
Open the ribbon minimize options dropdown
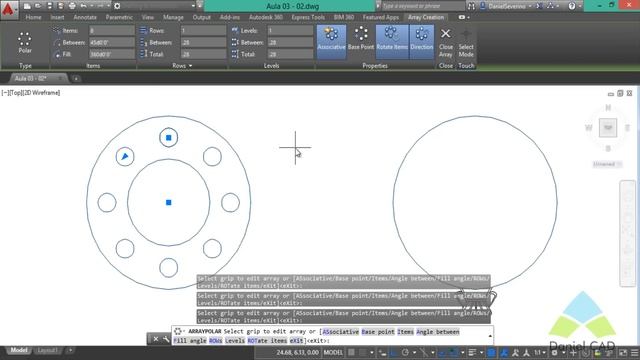click(x=468, y=18)
